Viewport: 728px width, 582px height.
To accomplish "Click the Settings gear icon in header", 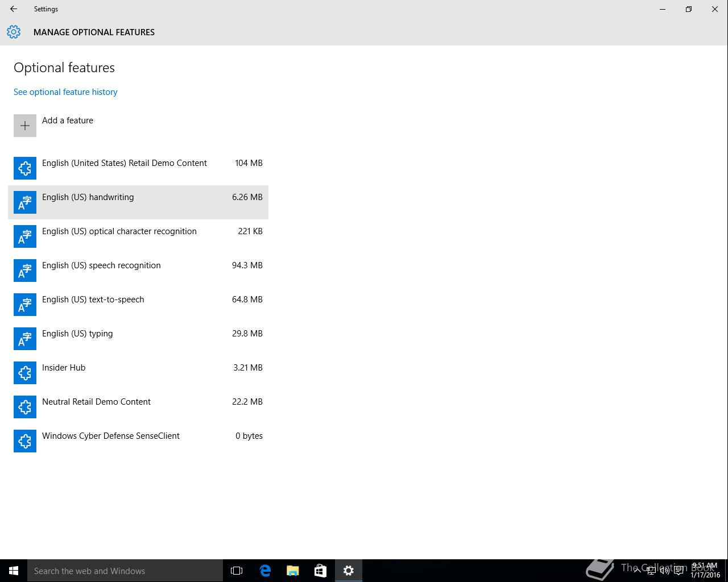I will pyautogui.click(x=14, y=32).
